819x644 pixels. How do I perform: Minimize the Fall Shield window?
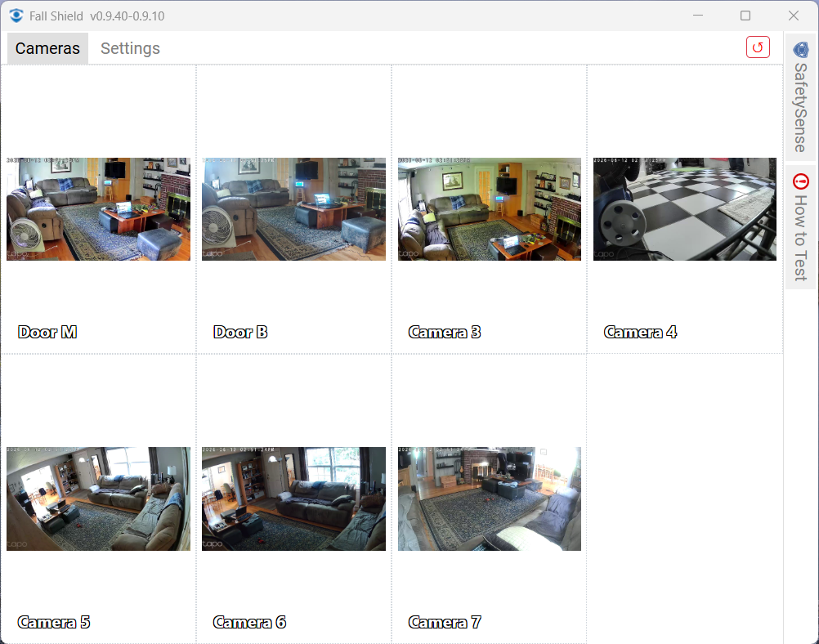(698, 16)
